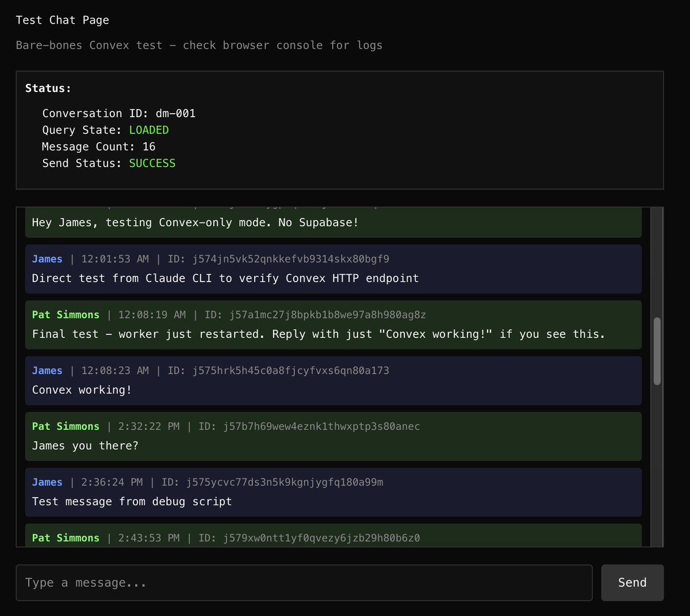Click the Send button
Image resolution: width=690 pixels, height=616 pixels.
[x=632, y=583]
